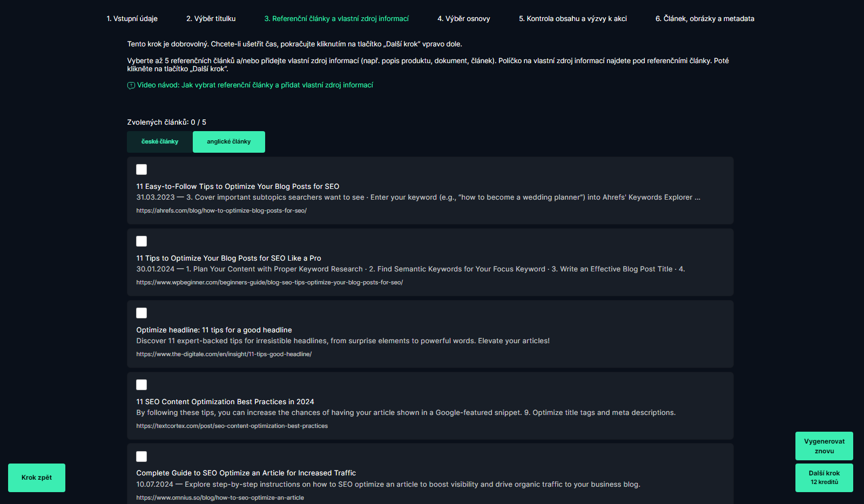Click the snippet dated 31.03.2023
This screenshot has height=504, width=864.
tap(418, 197)
